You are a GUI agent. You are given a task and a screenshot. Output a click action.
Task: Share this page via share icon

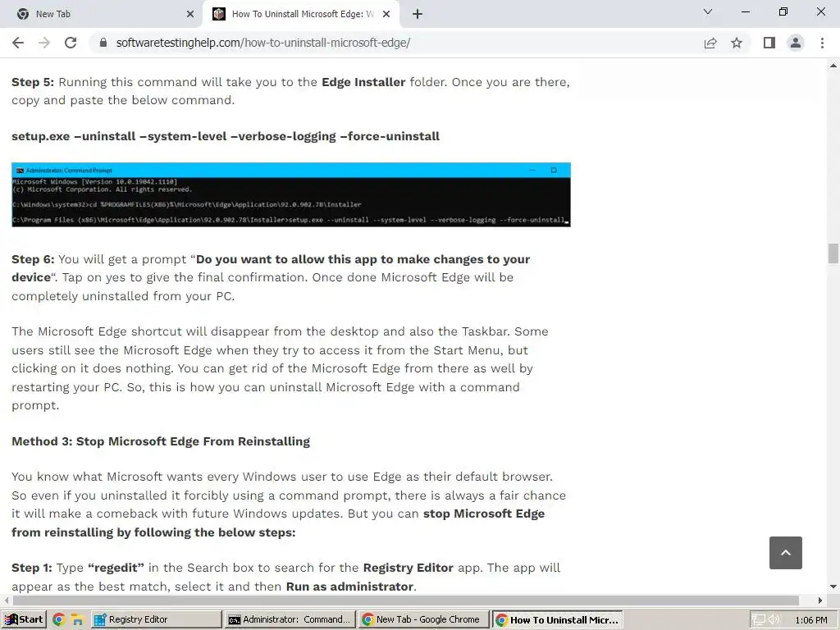(710, 43)
